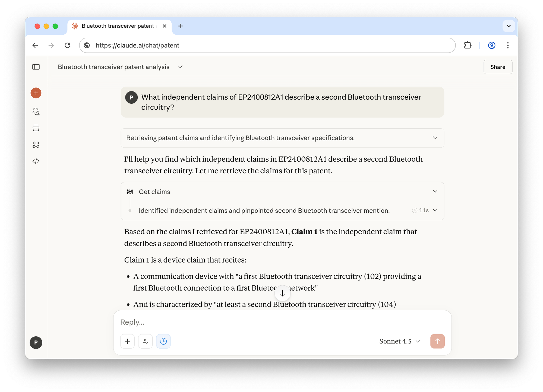This screenshot has width=543, height=392.
Task: Click the add attachment plus button
Action: point(127,341)
